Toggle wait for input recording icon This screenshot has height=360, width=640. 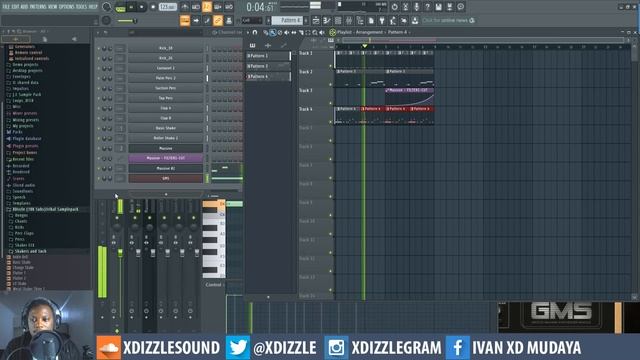pos(196,7)
